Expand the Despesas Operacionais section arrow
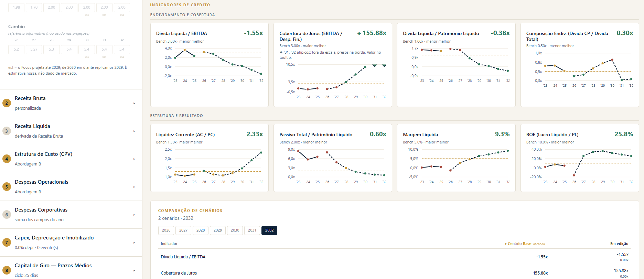Screen dimensions: 644x279 (134, 187)
